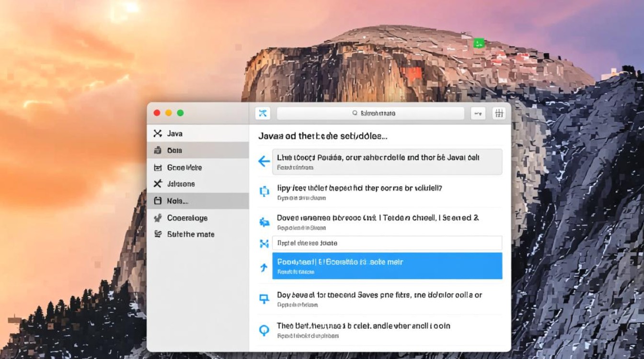Open the "Sutethe mate" sidebar entry

pos(190,234)
